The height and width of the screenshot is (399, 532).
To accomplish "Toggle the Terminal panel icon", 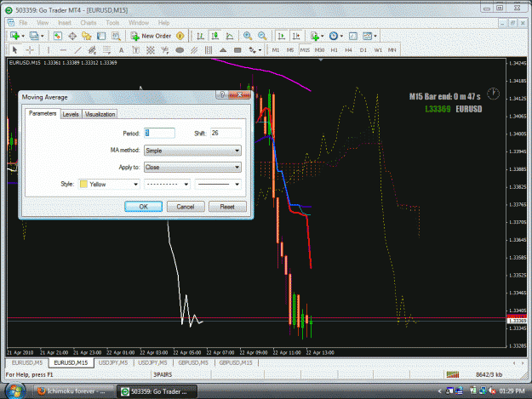I will click(x=101, y=36).
